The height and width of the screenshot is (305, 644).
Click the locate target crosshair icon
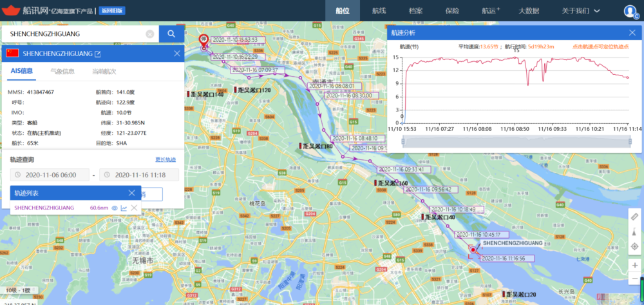coord(634,246)
